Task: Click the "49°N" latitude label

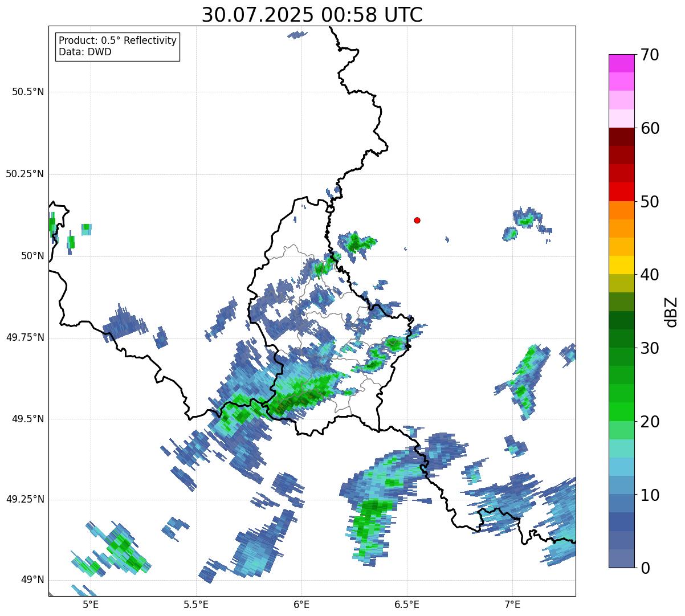Action: (x=32, y=580)
